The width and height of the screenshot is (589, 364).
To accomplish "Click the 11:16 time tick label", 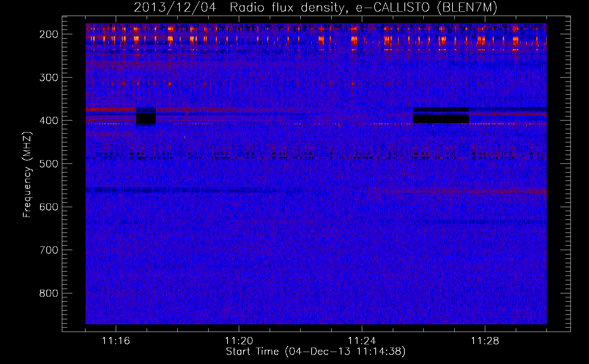I will 116,341.
